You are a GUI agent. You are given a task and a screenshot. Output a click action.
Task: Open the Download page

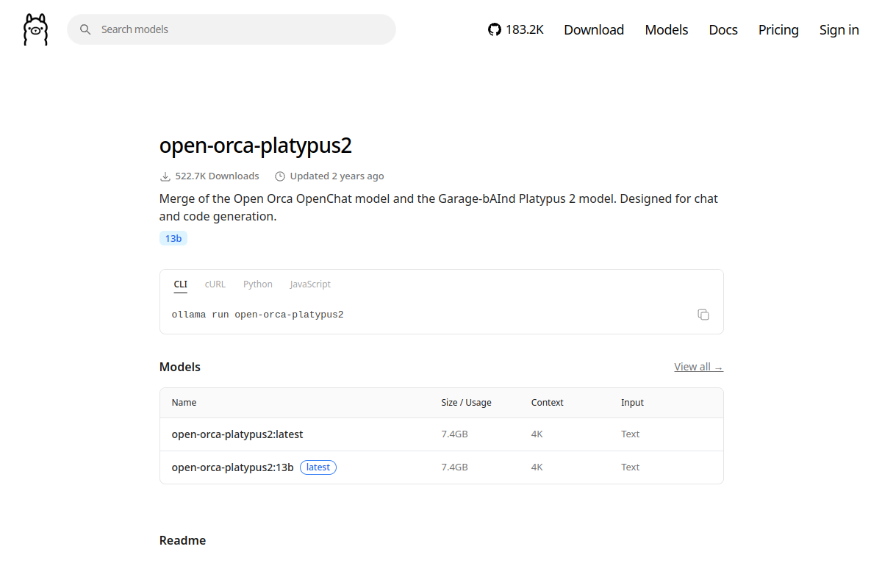pos(594,29)
